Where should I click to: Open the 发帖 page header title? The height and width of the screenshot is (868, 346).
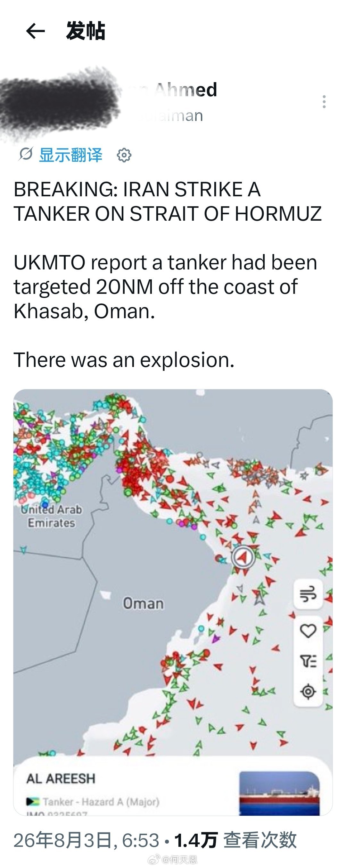[x=86, y=31]
